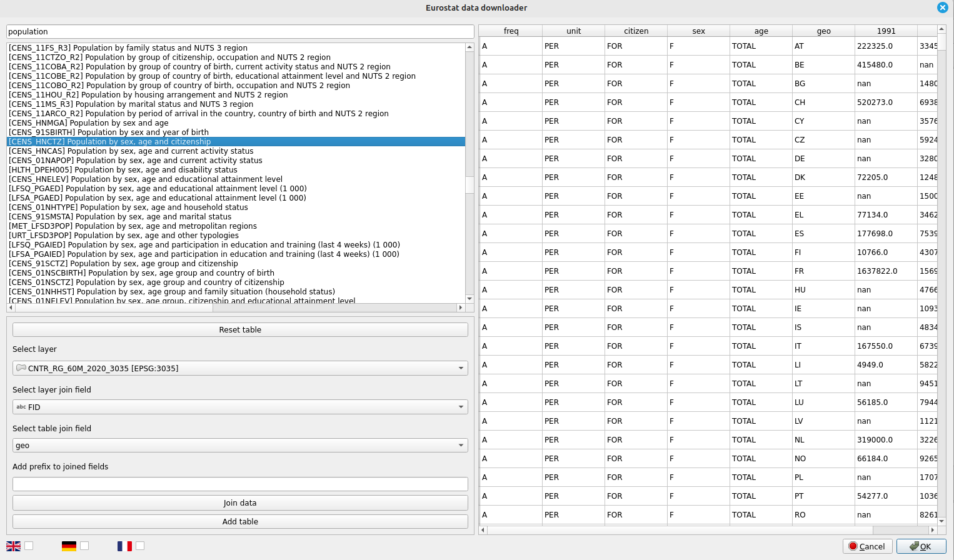Click geo cell RO in table
Image resolution: width=954 pixels, height=560 pixels.
(x=823, y=515)
